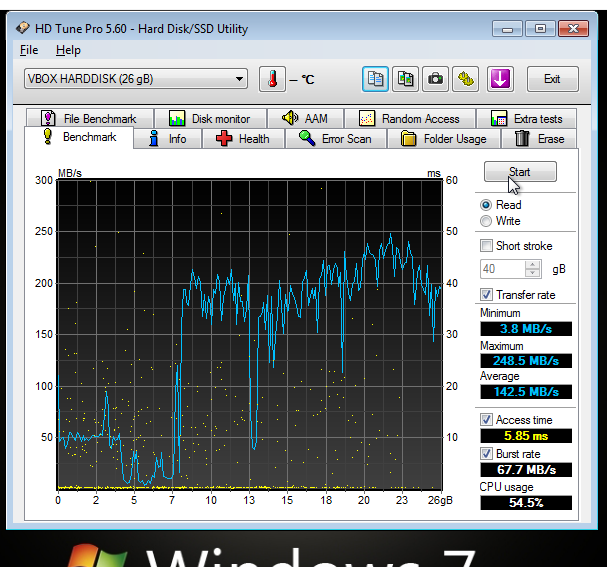Click the Disk monitor chart icon
The width and height of the screenshot is (607, 567).
tap(177, 118)
